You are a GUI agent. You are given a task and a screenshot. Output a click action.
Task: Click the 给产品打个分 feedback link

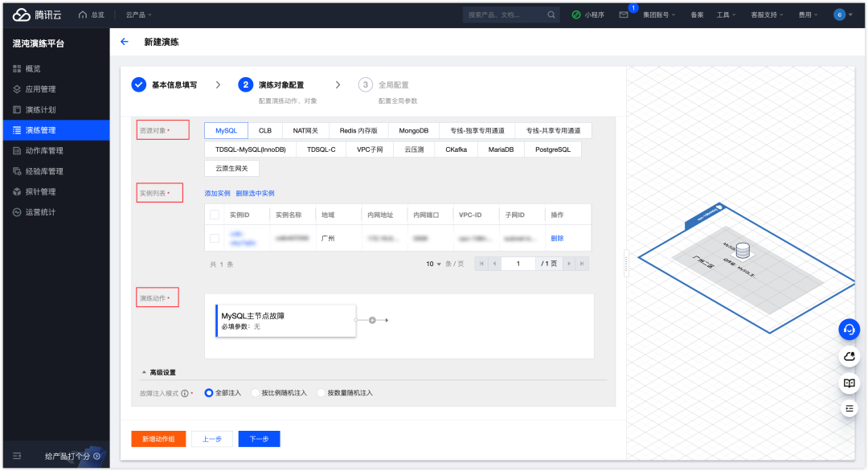72,456
